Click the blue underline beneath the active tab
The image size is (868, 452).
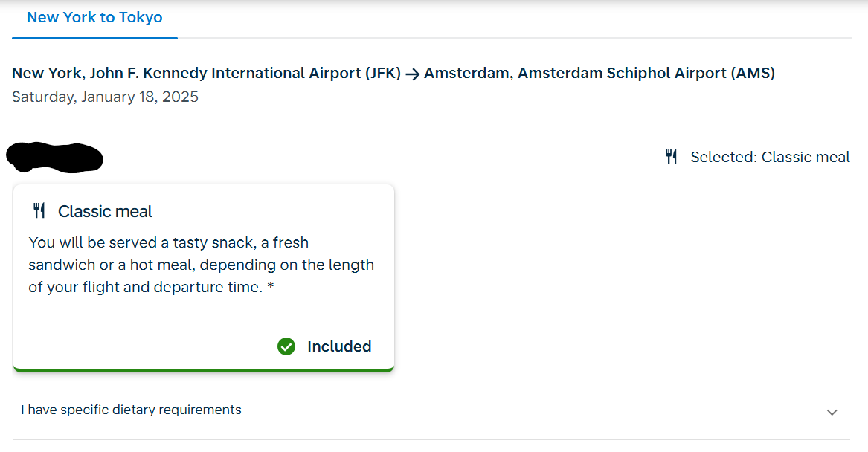click(94, 38)
